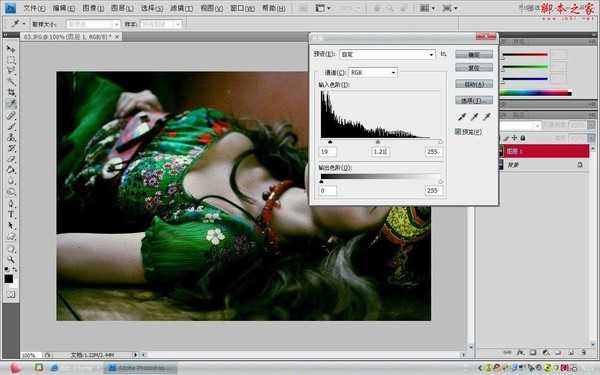
Task: Click the shadow input field showing 19
Action: click(328, 152)
